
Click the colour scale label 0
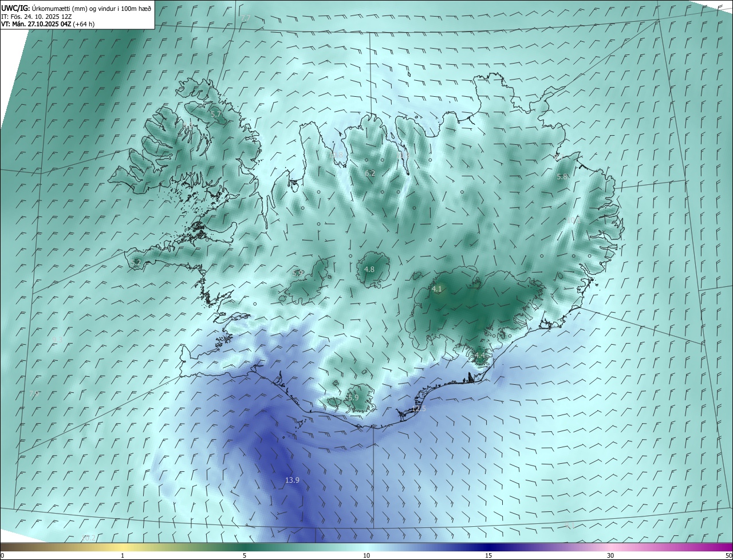(x=2, y=555)
